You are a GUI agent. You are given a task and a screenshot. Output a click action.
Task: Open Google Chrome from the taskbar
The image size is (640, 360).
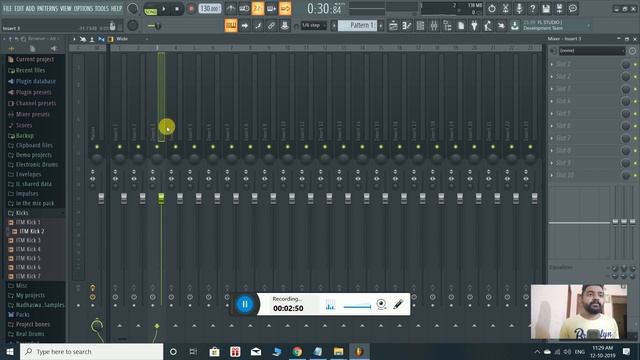(297, 351)
